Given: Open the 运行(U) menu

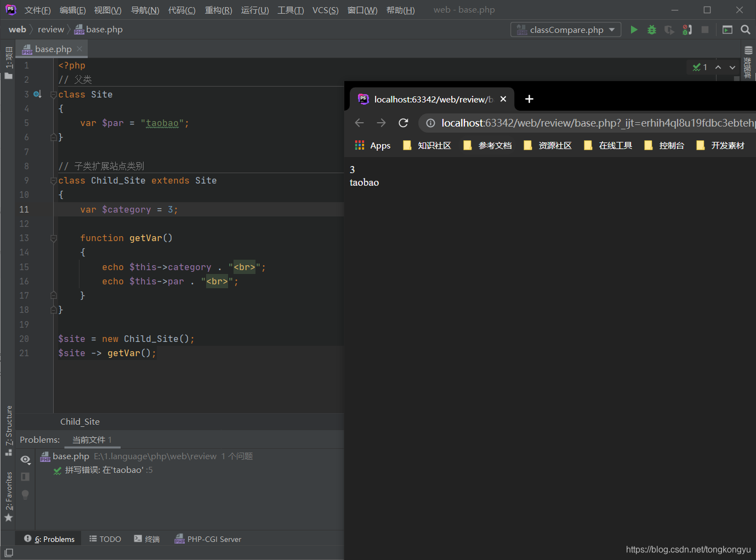Looking at the screenshot, I should click(x=255, y=10).
